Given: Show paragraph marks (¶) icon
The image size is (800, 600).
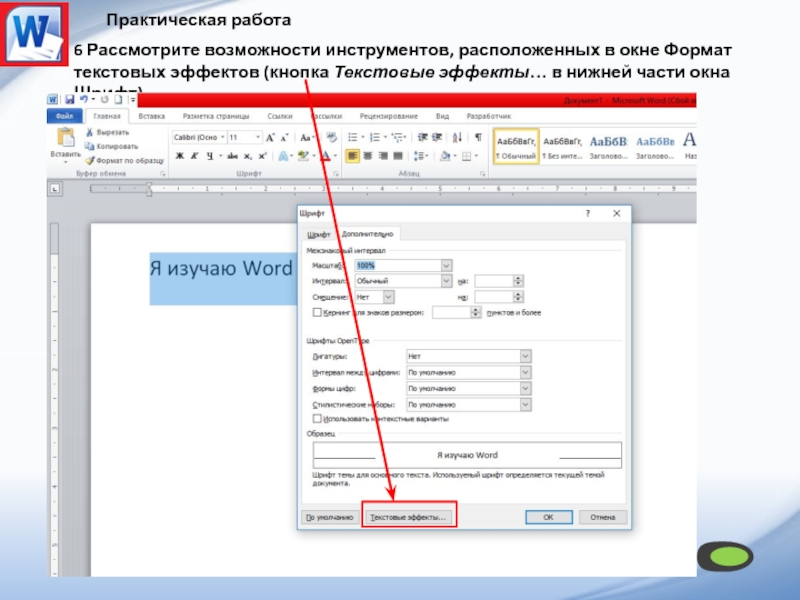Looking at the screenshot, I should (x=478, y=137).
